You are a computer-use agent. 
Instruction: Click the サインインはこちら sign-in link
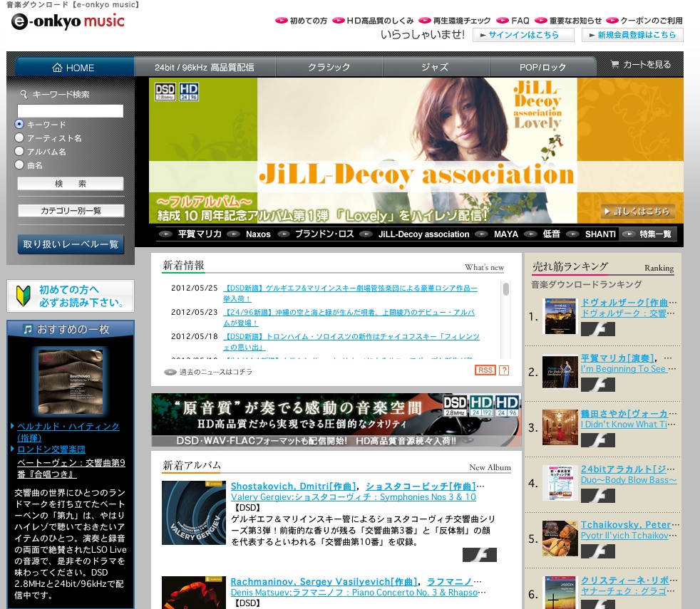click(x=523, y=35)
